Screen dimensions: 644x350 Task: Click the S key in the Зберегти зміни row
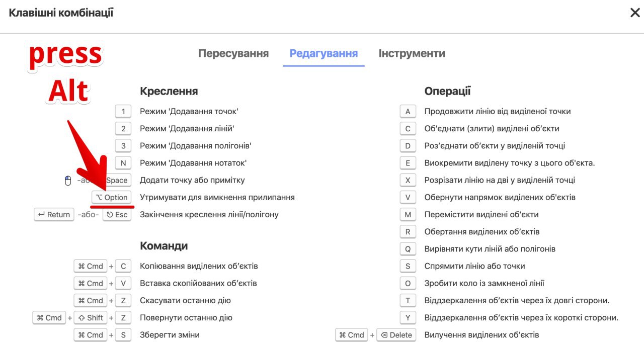click(123, 335)
